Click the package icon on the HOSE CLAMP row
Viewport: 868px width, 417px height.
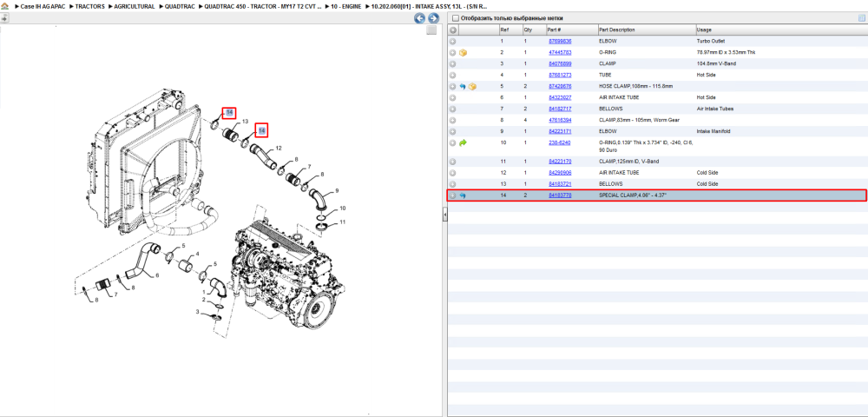(472, 86)
